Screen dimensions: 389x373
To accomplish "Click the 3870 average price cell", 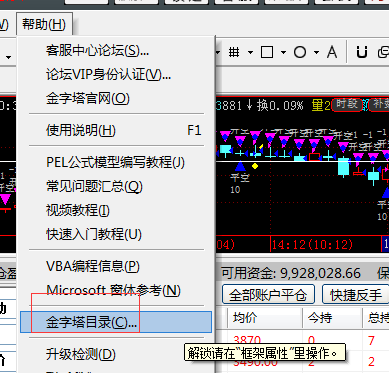I will pos(247,340).
